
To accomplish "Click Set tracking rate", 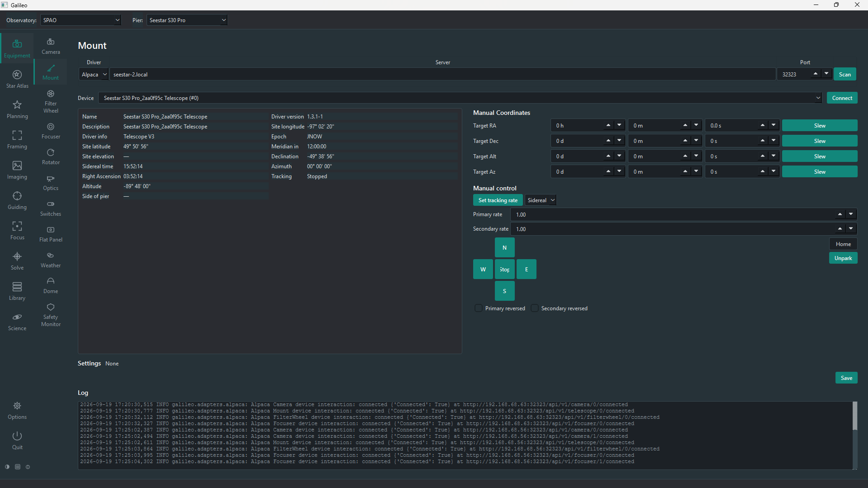I will [x=498, y=200].
